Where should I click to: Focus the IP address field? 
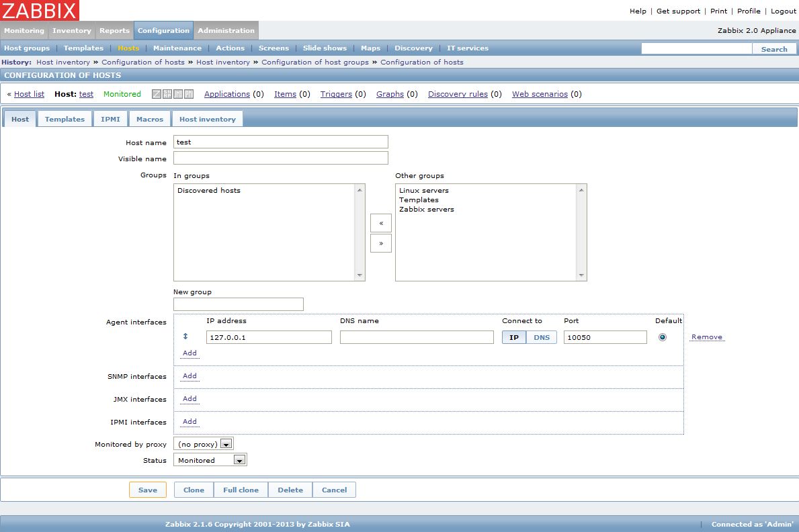[269, 337]
